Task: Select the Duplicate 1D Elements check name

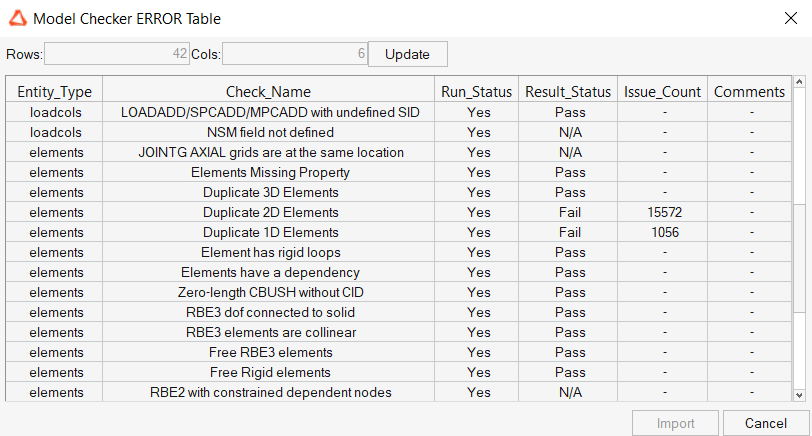Action: 270,232
